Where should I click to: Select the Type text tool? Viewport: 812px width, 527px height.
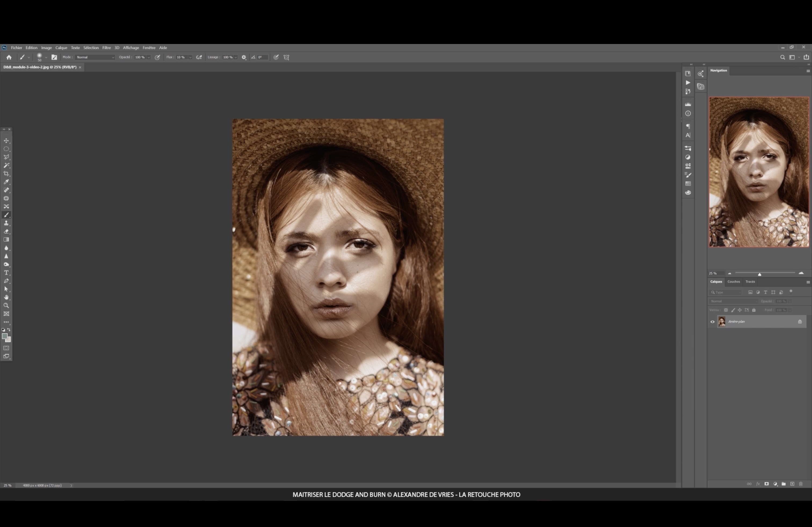(x=6, y=273)
